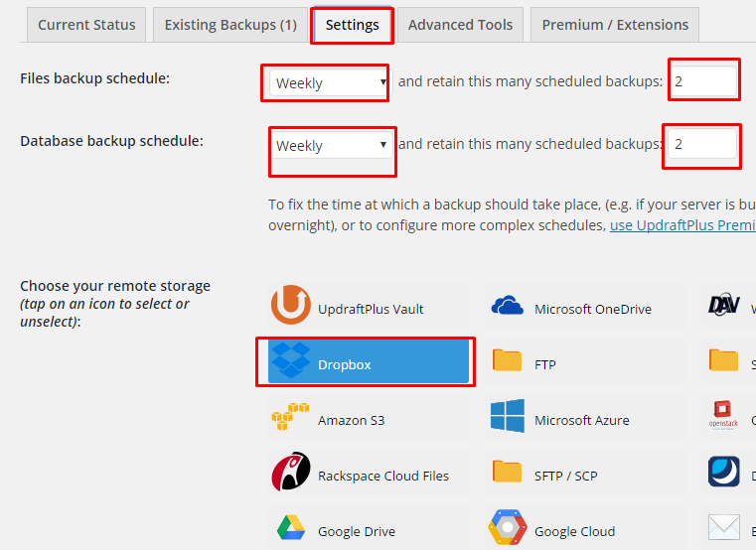Viewport: 756px width, 550px height.
Task: Select the UpdraftPlus Vault storage icon
Action: click(x=290, y=305)
